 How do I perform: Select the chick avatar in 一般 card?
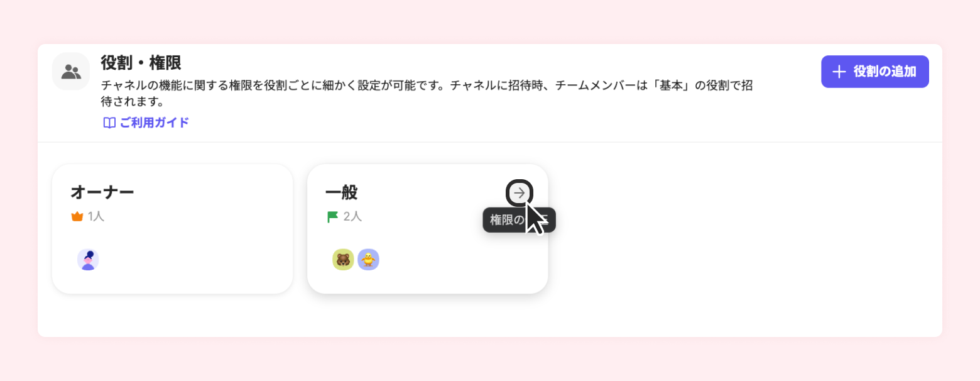(x=368, y=259)
